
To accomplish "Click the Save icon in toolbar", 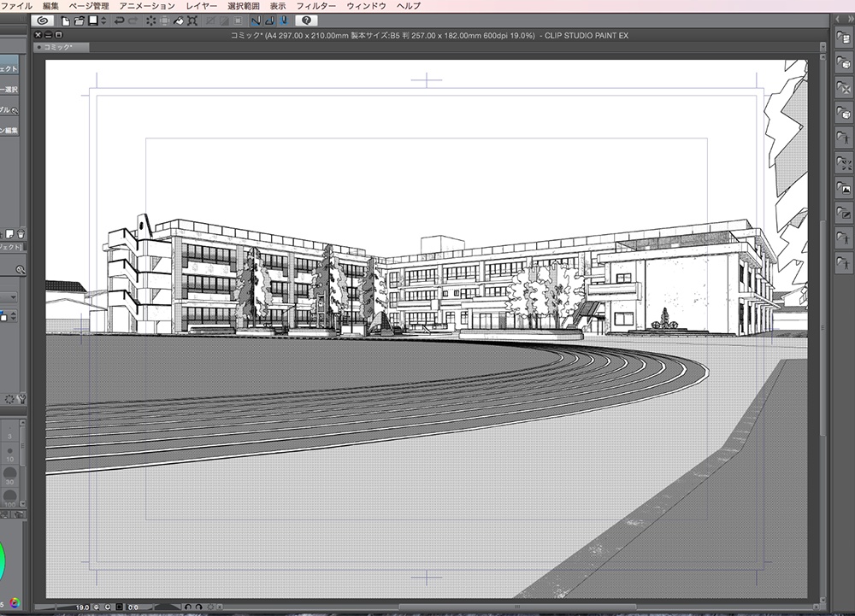I will 93,21.
